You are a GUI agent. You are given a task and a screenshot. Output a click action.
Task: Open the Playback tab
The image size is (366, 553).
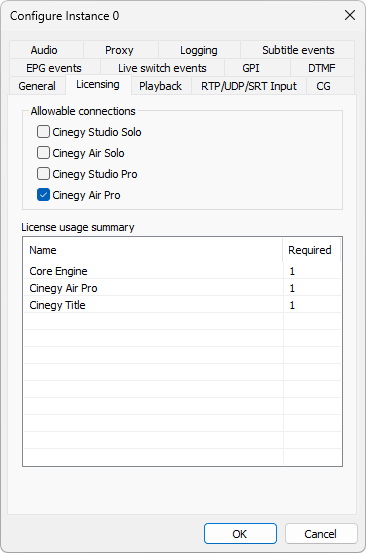[x=161, y=86]
